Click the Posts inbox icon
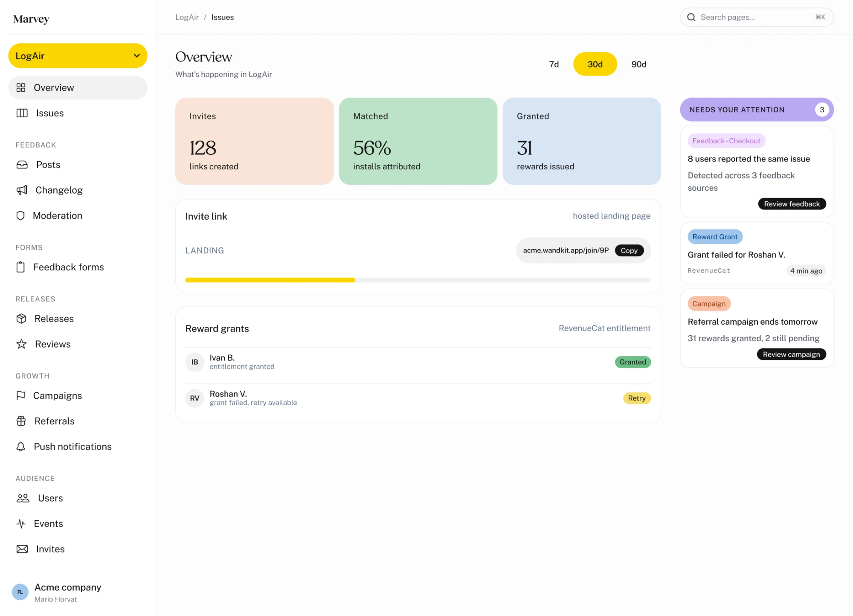This screenshot has height=616, width=853. click(x=22, y=165)
